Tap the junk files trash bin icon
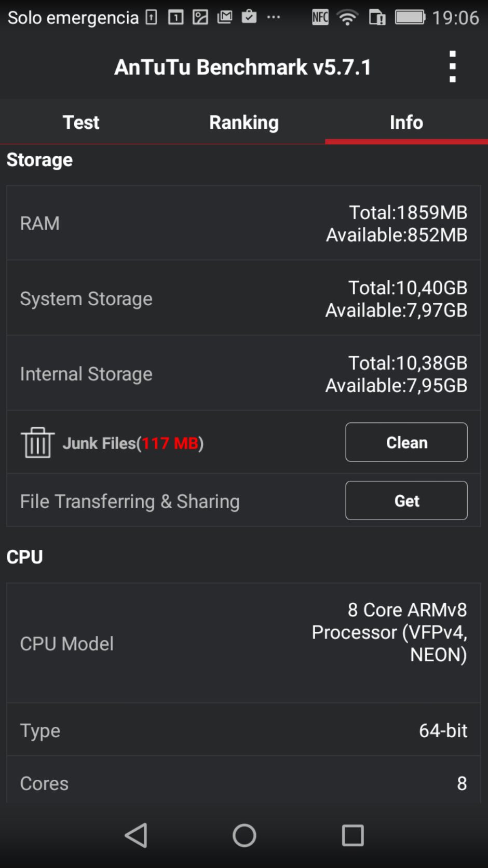Screen dimensions: 488x868 pyautogui.click(x=37, y=443)
